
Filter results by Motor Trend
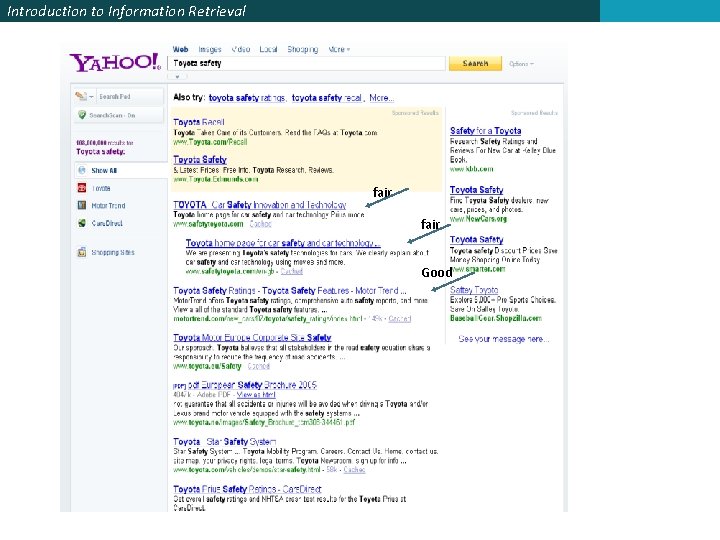pos(108,206)
